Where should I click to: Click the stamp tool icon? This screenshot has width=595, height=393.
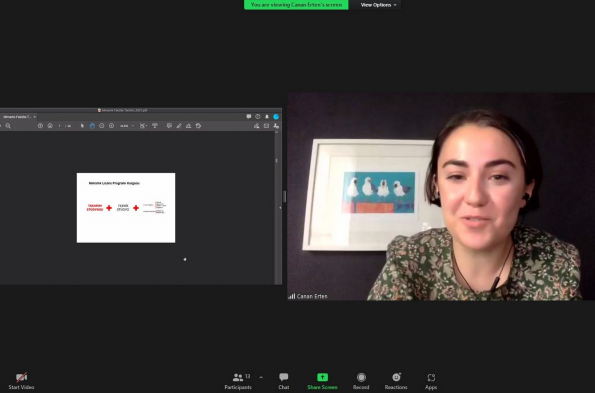198,126
